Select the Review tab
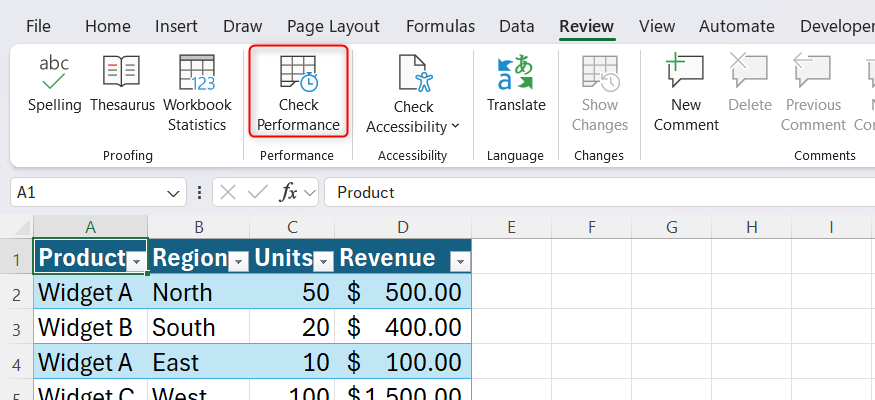The width and height of the screenshot is (875, 400). pyautogui.click(x=586, y=26)
